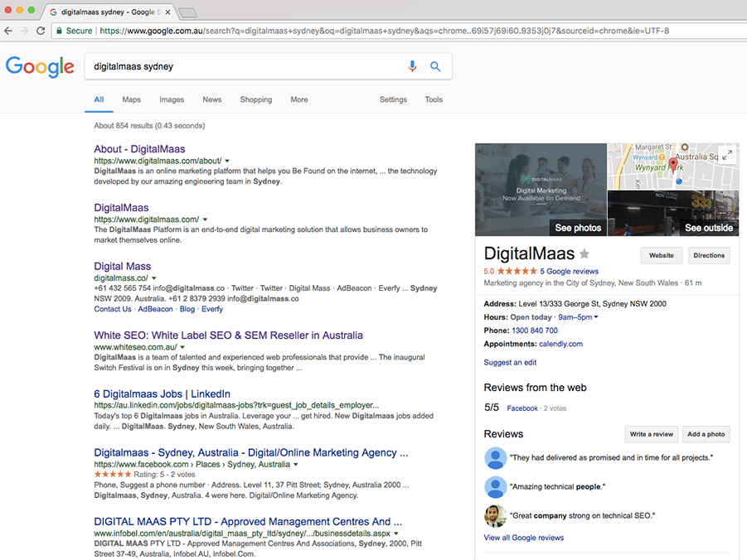The width and height of the screenshot is (747, 560).
Task: Open the 5 Google reviews link
Action: coord(570,272)
